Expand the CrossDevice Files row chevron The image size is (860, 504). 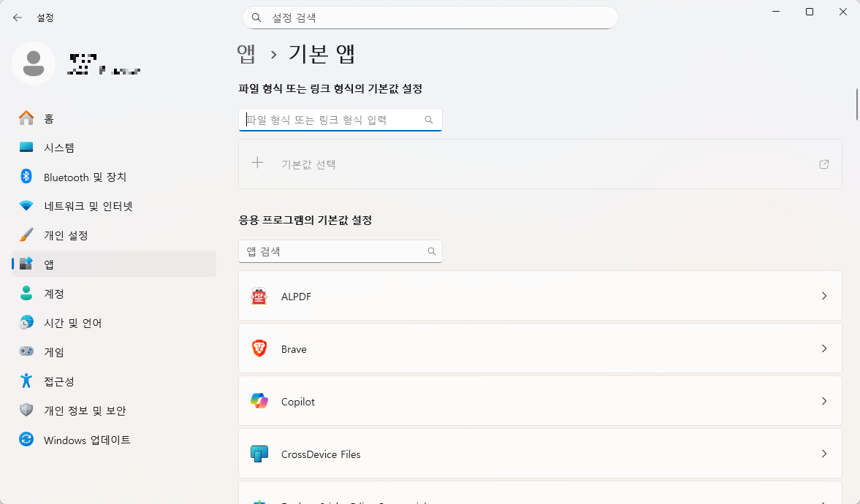pyautogui.click(x=823, y=454)
